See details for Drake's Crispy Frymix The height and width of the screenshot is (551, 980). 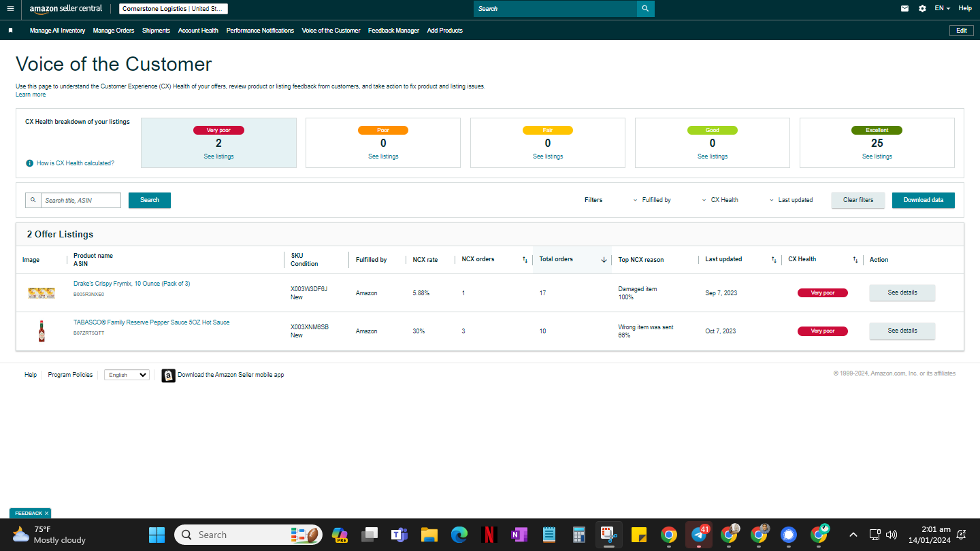click(x=902, y=293)
